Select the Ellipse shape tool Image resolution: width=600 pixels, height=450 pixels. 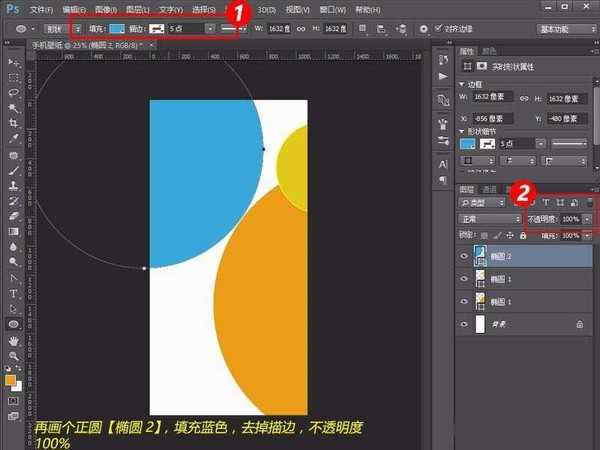click(x=15, y=324)
